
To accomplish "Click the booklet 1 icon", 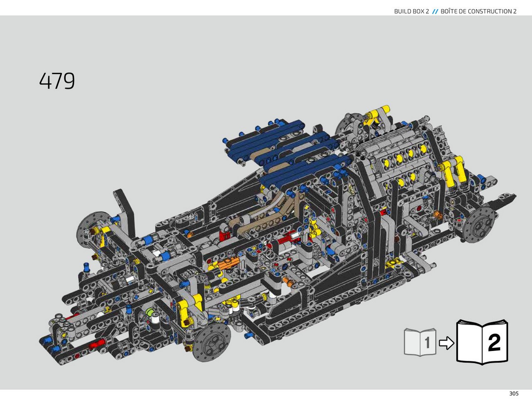I will (420, 342).
